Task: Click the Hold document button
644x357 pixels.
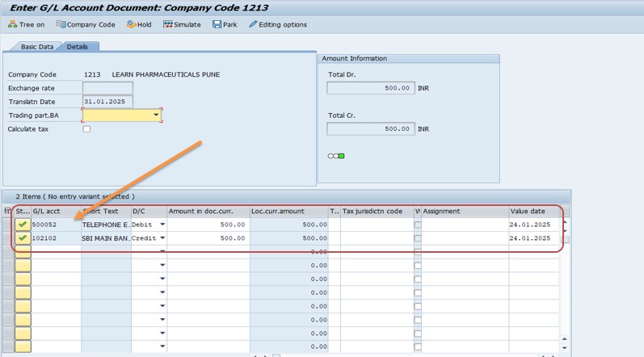Action: tap(139, 24)
